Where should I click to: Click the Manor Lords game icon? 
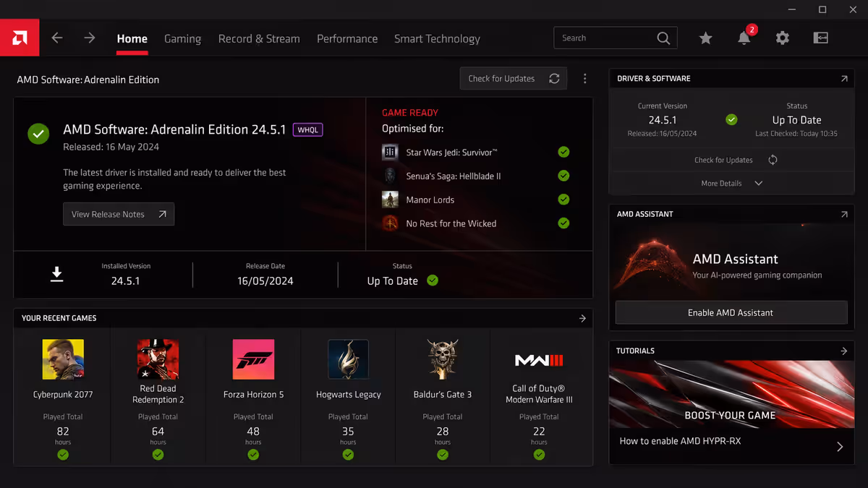coord(390,200)
